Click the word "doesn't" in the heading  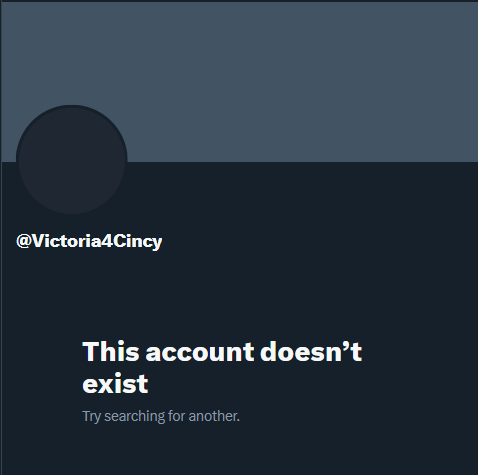pos(311,352)
